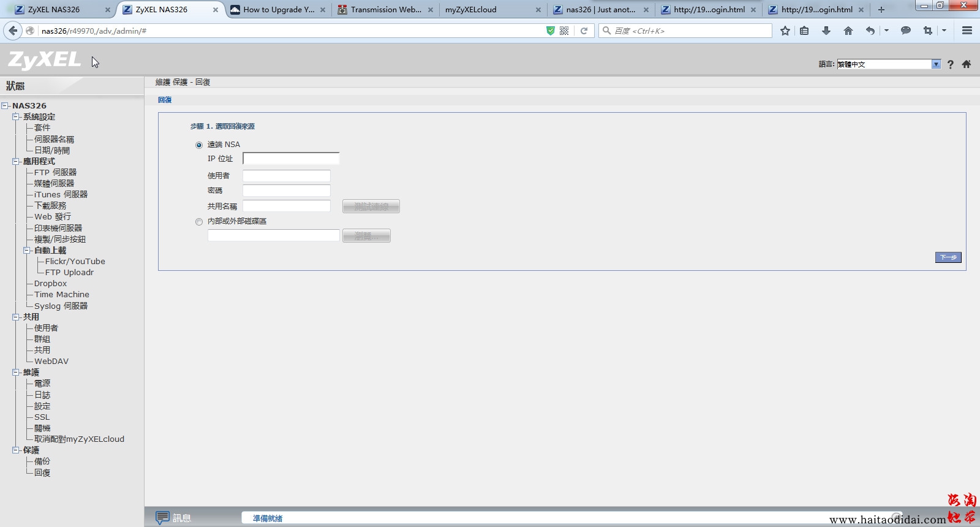
Task: Click the IP 位址 input field
Action: (x=291, y=159)
